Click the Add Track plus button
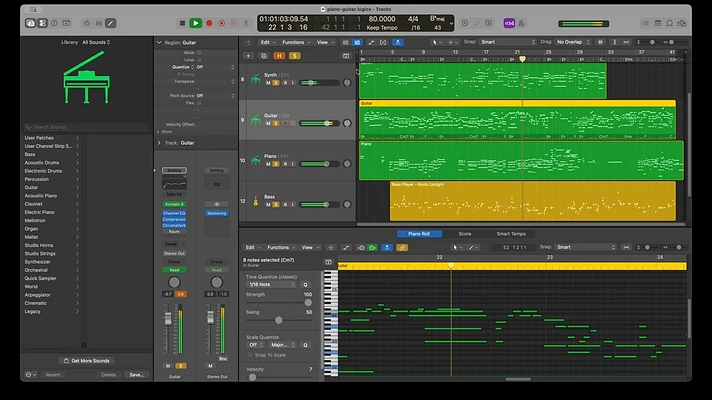712x400 pixels. click(248, 56)
